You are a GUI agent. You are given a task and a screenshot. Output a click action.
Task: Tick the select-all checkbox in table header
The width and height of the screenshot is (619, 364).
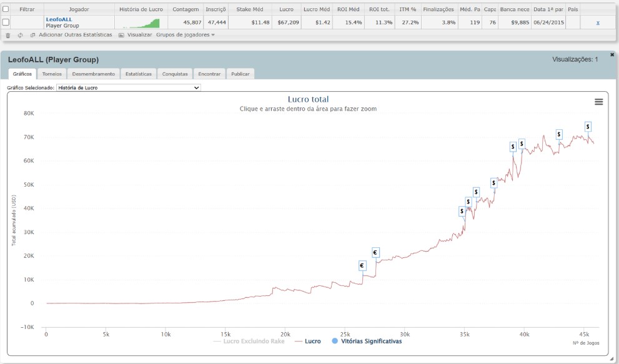coord(6,9)
